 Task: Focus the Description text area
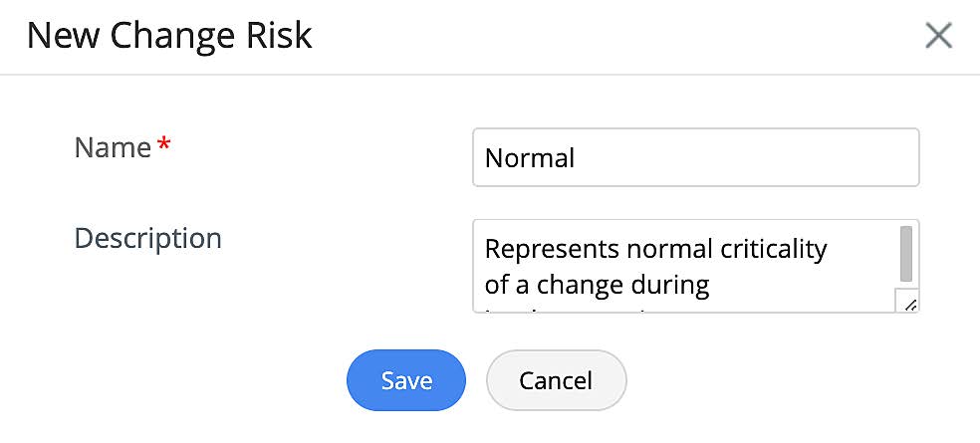pos(687,266)
